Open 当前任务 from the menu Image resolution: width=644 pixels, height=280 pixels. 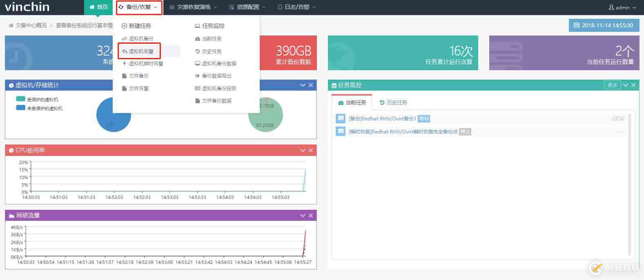212,39
